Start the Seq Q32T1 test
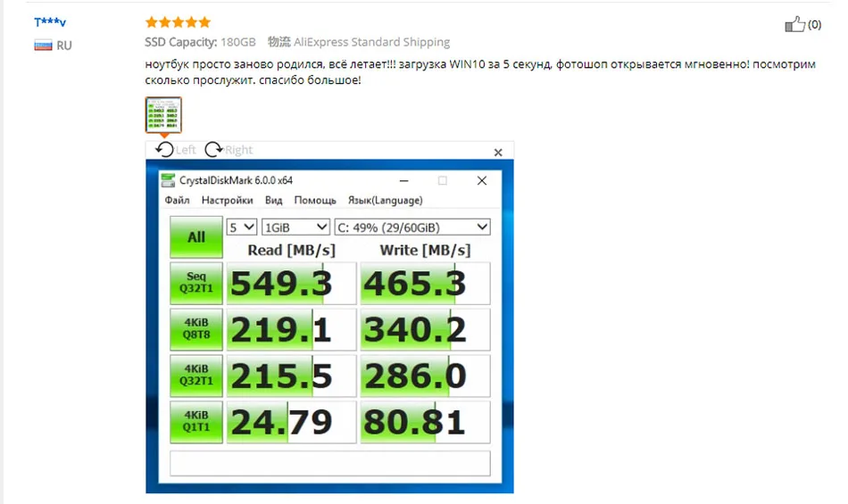Viewport: 848px width, 504px height. coord(196,283)
